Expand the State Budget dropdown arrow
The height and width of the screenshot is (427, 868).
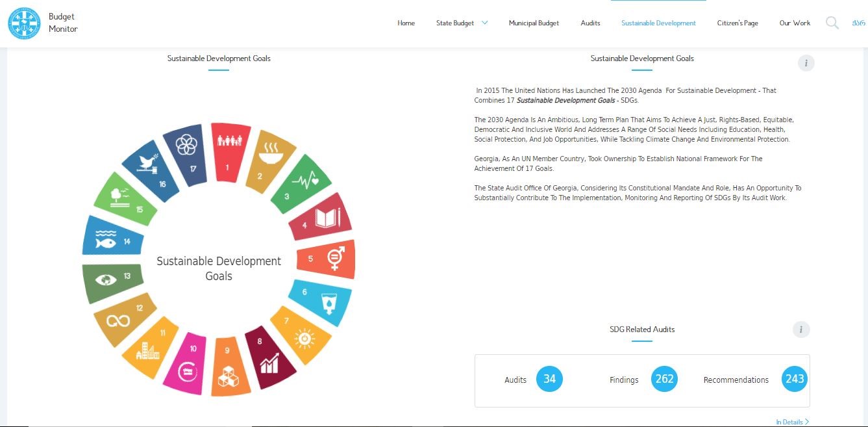click(484, 23)
